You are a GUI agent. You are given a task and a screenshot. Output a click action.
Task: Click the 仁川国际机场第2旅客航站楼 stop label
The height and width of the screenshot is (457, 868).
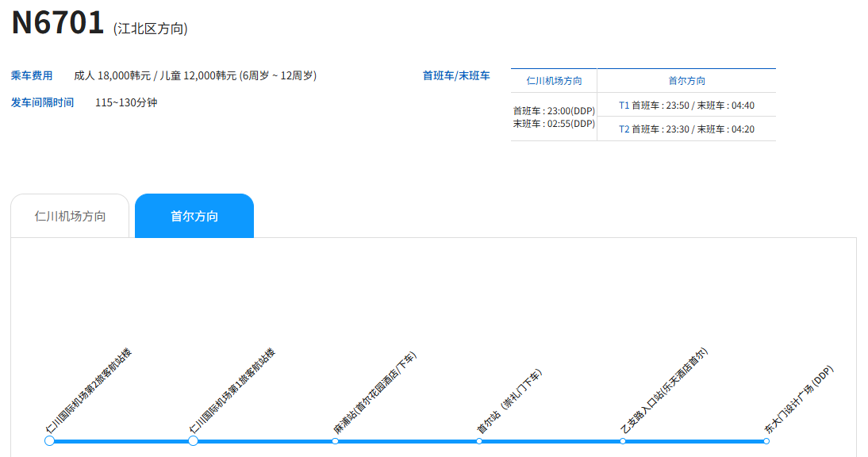pyautogui.click(x=88, y=391)
